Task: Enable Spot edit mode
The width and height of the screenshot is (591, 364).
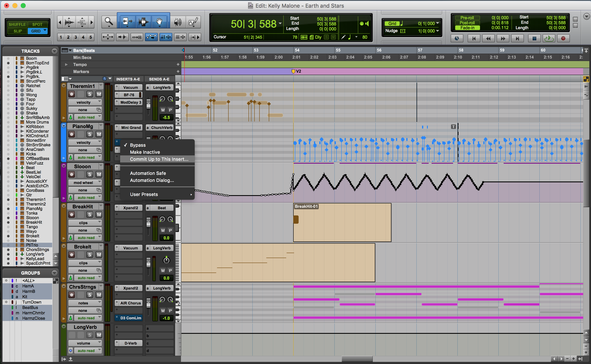Action: tap(37, 24)
